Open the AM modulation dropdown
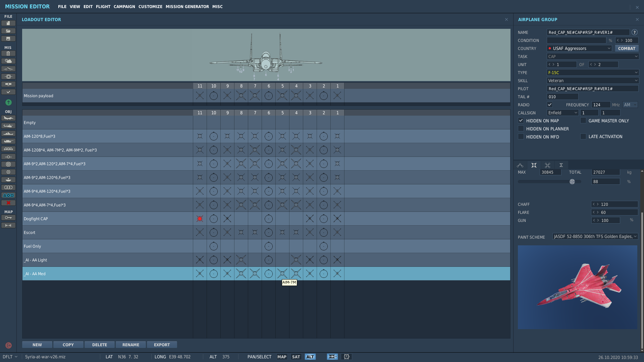644x362 pixels. (x=630, y=105)
